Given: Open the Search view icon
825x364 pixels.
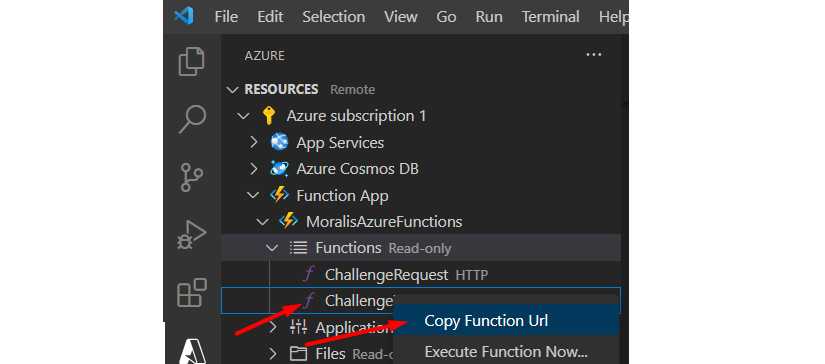Looking at the screenshot, I should coord(192,120).
